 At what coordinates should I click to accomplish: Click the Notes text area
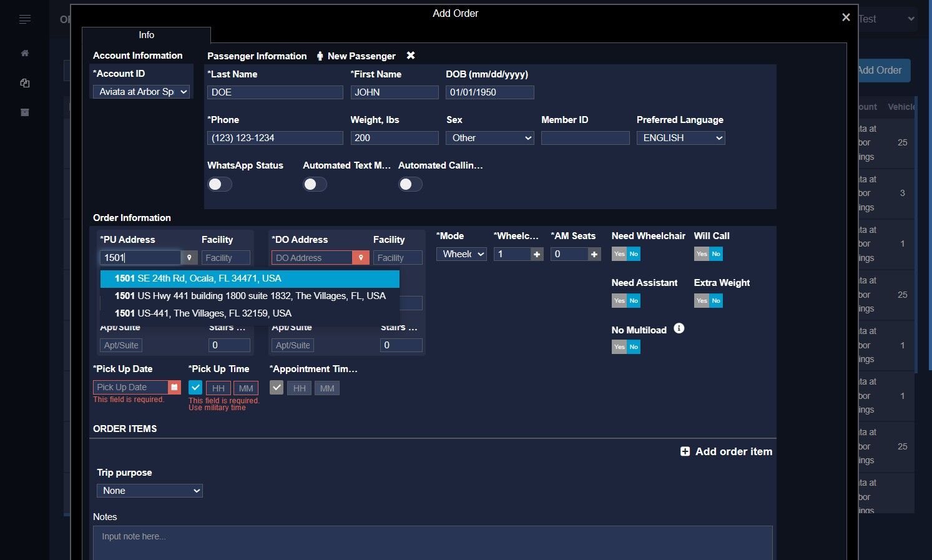coord(432,542)
